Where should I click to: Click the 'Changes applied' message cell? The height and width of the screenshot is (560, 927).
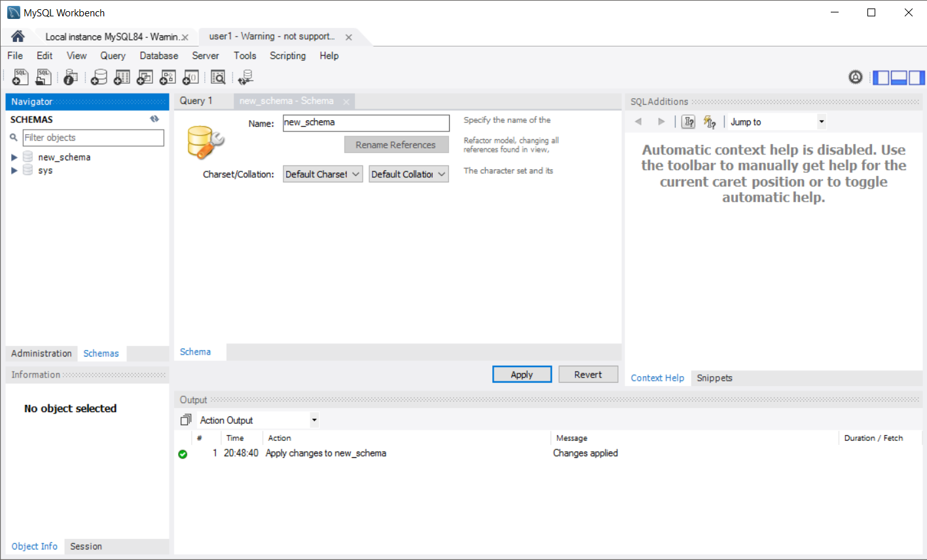[585, 453]
